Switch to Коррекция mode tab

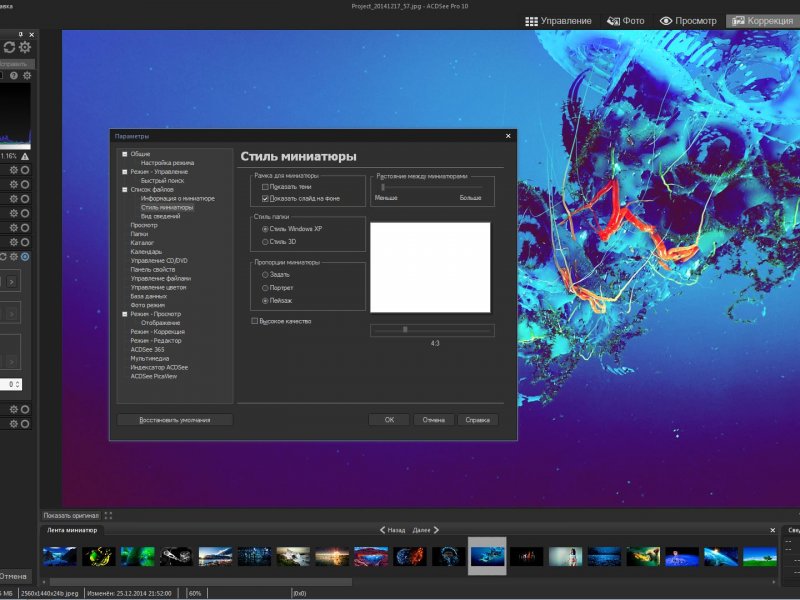point(763,21)
